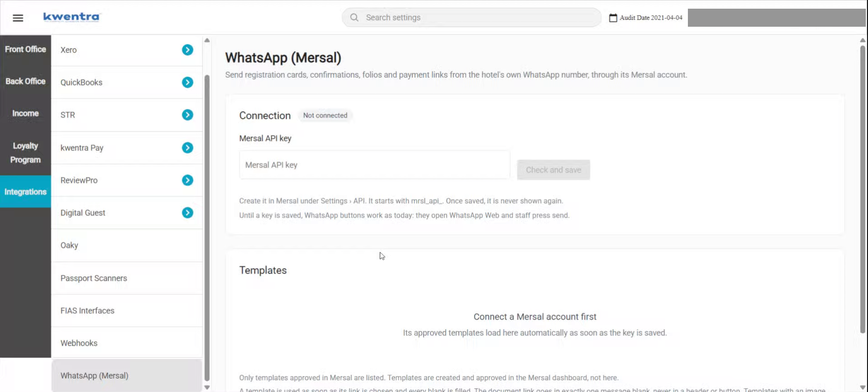
Task: Open the Loyalty Program section
Action: tap(25, 152)
